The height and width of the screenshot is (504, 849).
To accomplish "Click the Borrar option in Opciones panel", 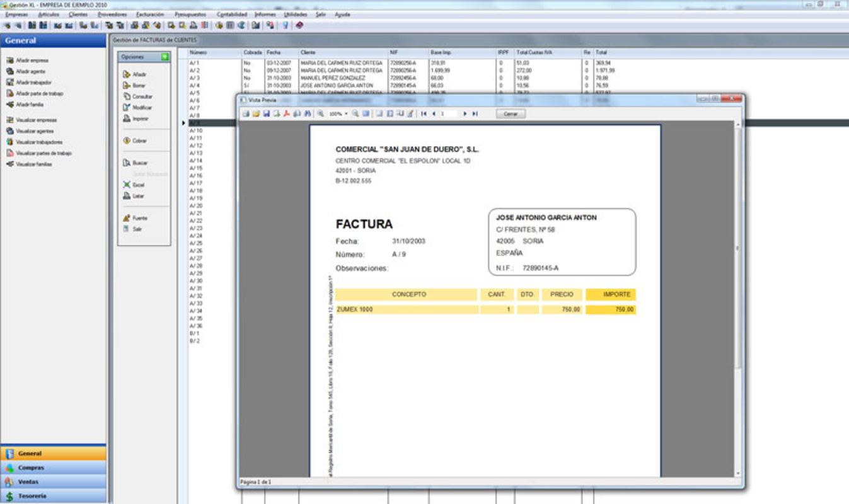I will tap(135, 86).
